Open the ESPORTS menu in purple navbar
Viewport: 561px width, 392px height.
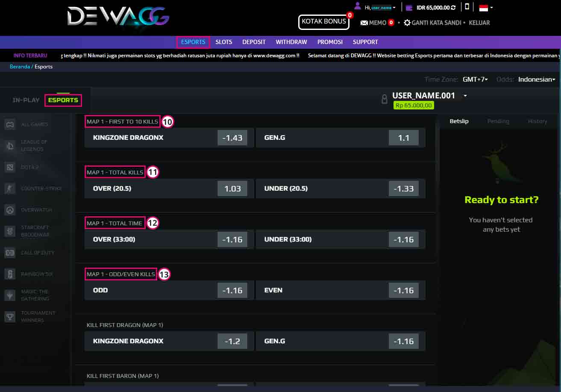coord(193,42)
